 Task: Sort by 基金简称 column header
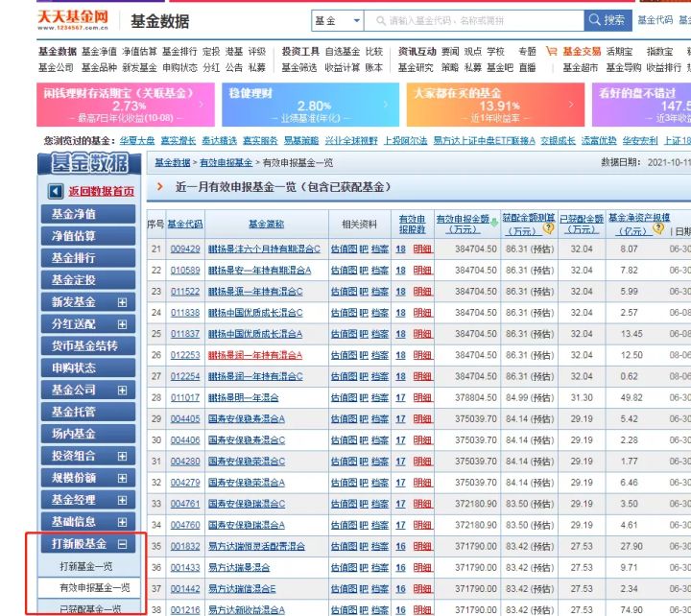pos(266,224)
